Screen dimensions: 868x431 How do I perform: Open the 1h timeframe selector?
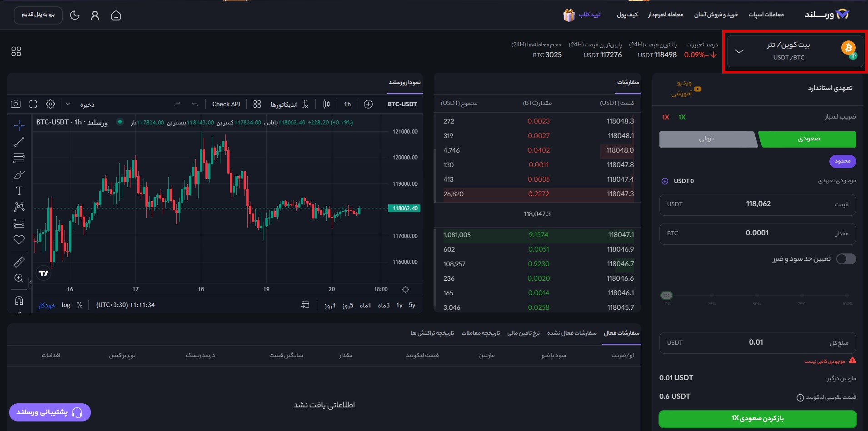pos(347,104)
